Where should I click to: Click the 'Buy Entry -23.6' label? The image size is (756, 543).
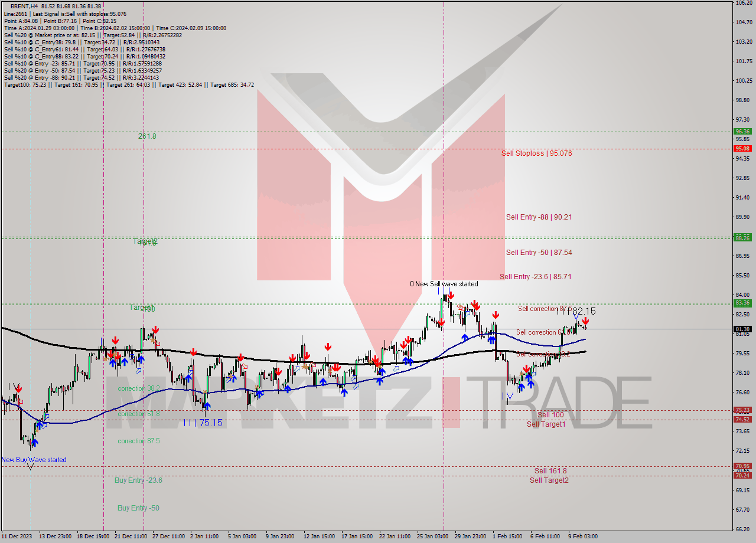coord(138,480)
